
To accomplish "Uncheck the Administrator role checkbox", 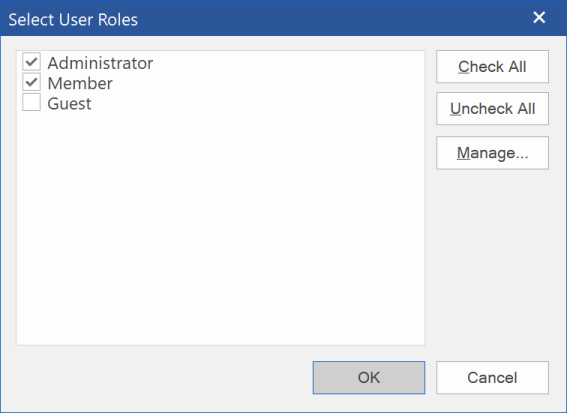I will coord(31,62).
